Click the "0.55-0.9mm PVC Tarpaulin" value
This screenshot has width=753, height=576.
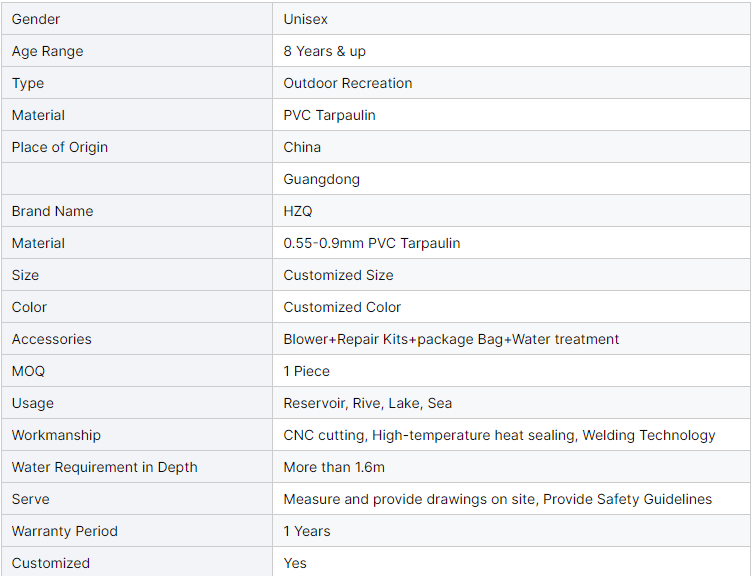pos(371,243)
